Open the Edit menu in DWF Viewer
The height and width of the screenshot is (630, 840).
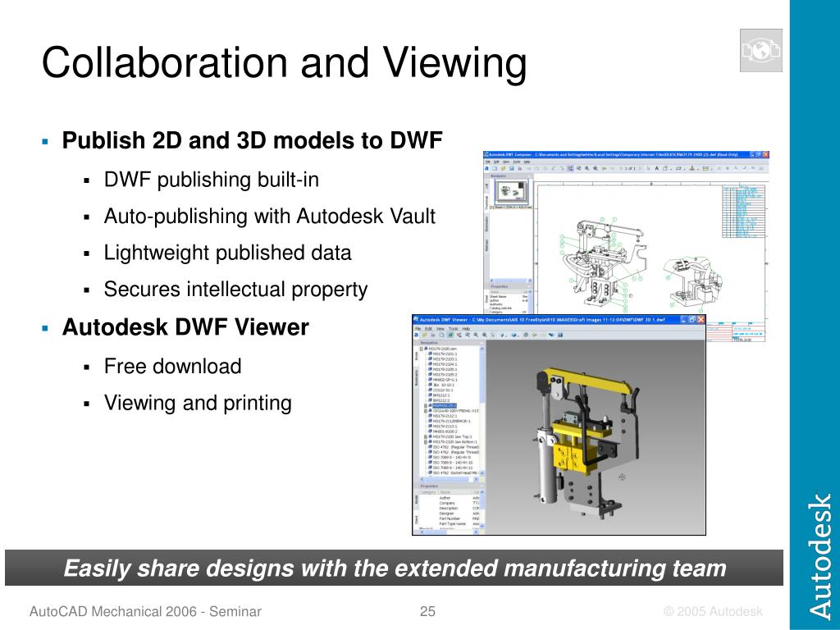click(428, 329)
